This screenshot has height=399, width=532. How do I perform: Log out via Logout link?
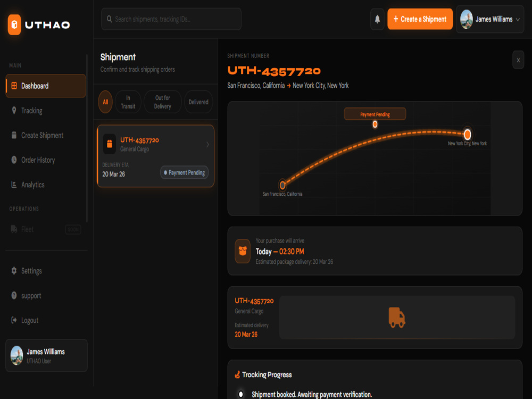[46, 320]
